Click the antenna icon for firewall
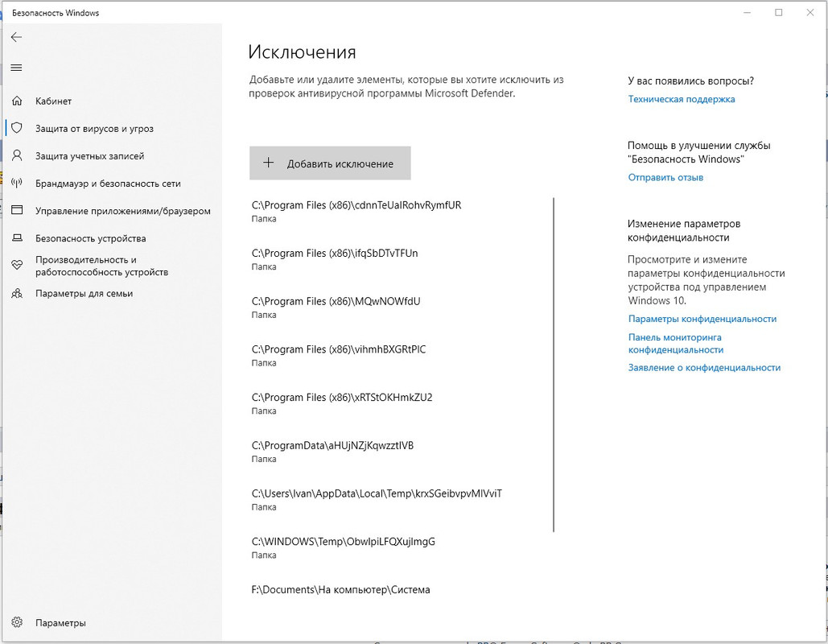This screenshot has width=828, height=644. tap(17, 183)
